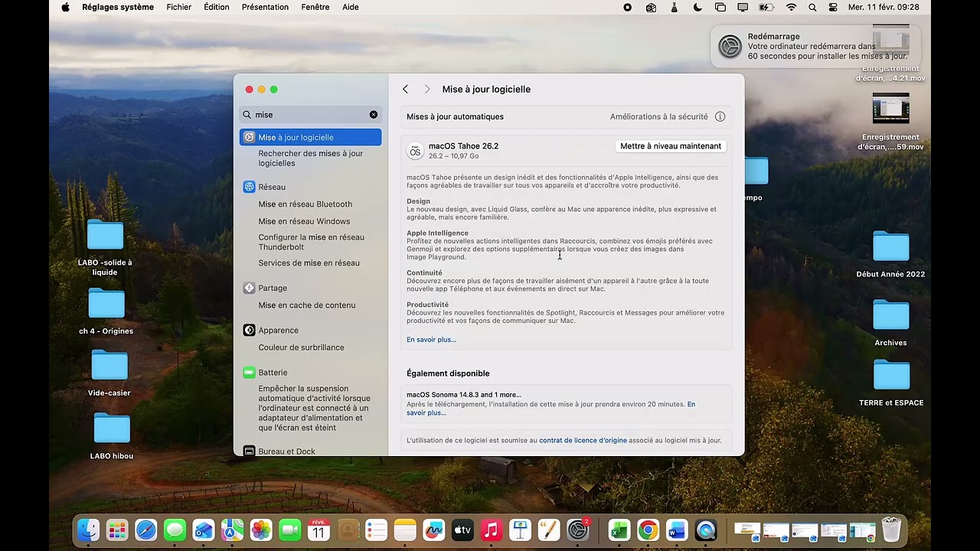
Task: Open Microsoft Word from dock
Action: pos(677,530)
